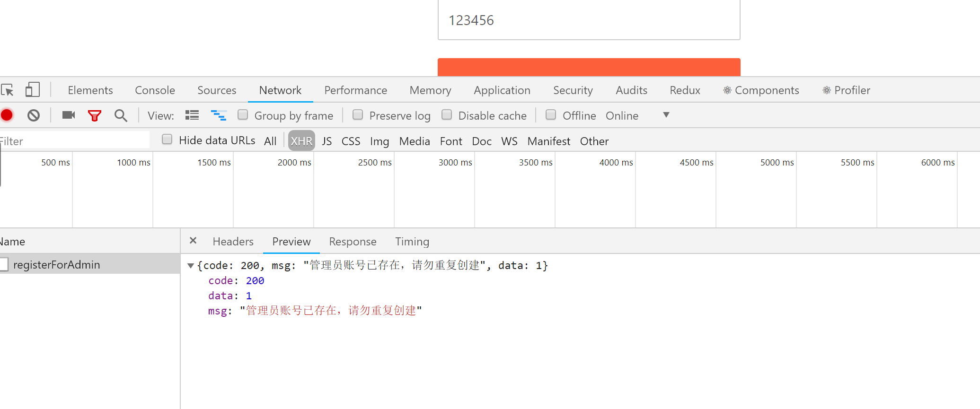
Task: View the Response tab
Action: click(353, 242)
